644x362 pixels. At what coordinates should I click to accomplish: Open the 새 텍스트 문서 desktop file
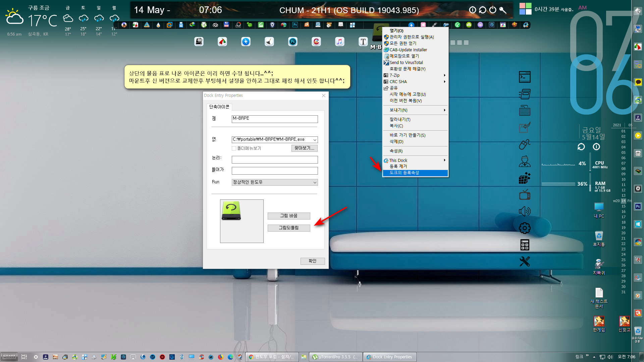coord(599,298)
